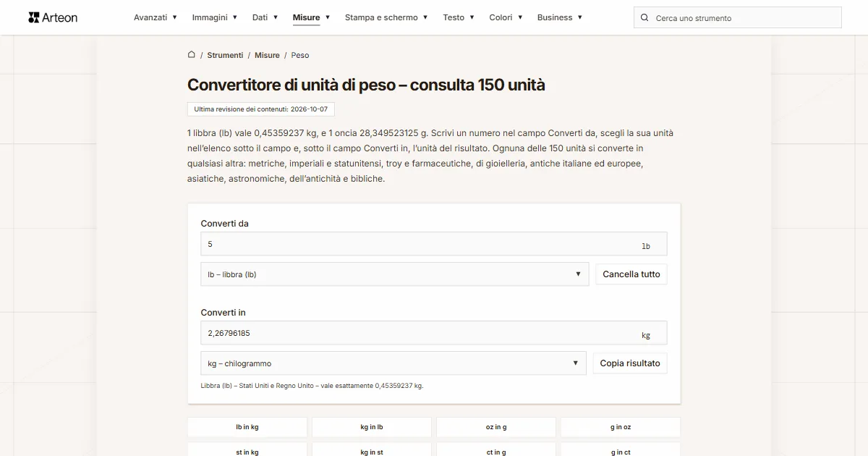
Task: Open the Immagini menu
Action: (215, 17)
